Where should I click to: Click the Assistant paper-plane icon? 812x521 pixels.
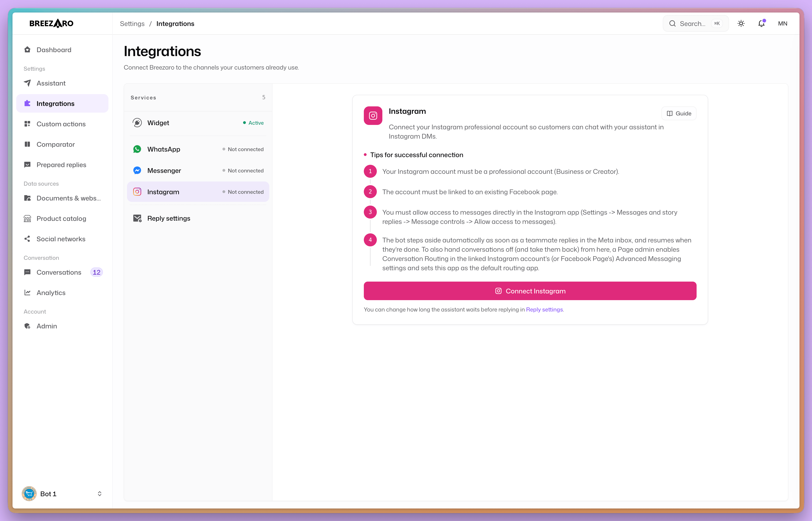coord(27,83)
